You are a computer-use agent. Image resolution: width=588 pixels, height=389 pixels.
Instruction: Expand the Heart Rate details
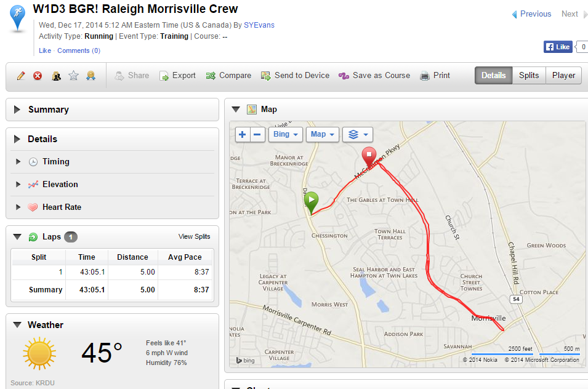pyautogui.click(x=61, y=207)
